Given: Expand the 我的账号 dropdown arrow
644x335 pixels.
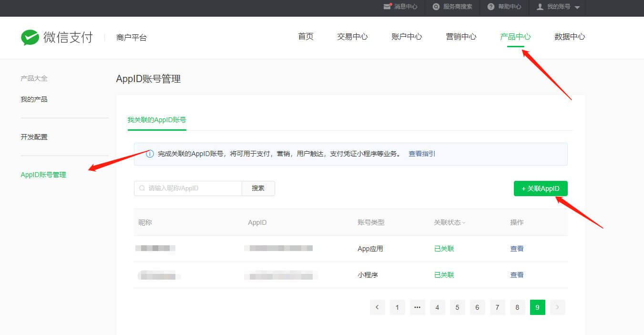Looking at the screenshot, I should click(x=577, y=8).
